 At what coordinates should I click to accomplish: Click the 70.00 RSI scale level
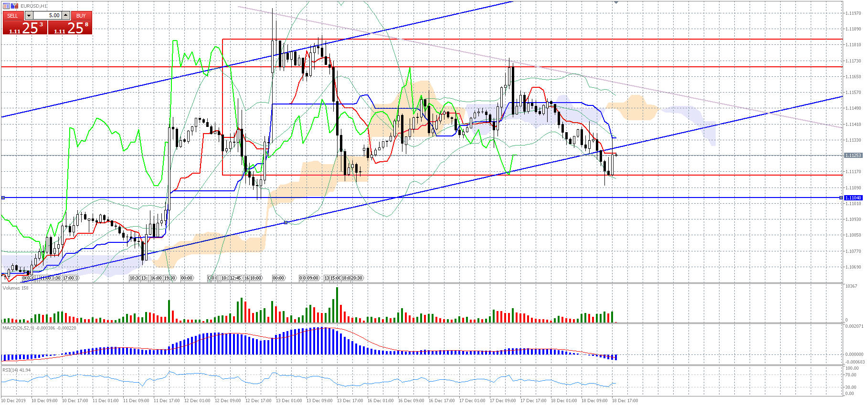click(x=852, y=375)
